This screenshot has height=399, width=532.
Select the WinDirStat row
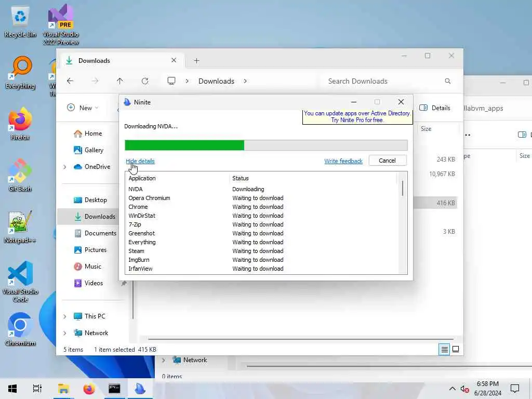pyautogui.click(x=261, y=216)
